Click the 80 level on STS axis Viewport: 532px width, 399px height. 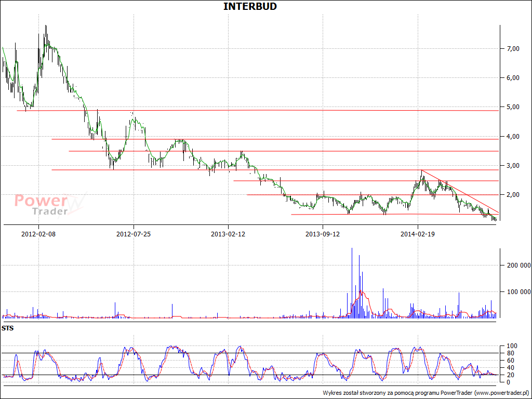pos(510,353)
